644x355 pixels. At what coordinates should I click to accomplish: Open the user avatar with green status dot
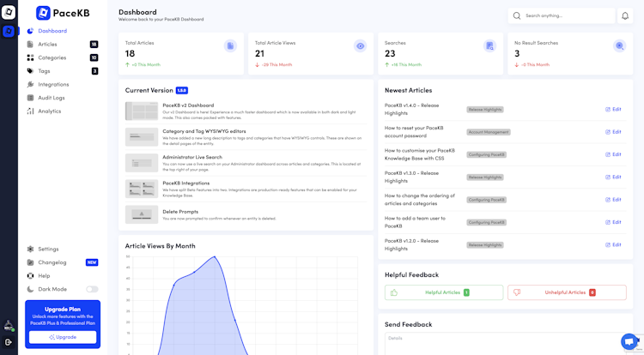(x=9, y=326)
